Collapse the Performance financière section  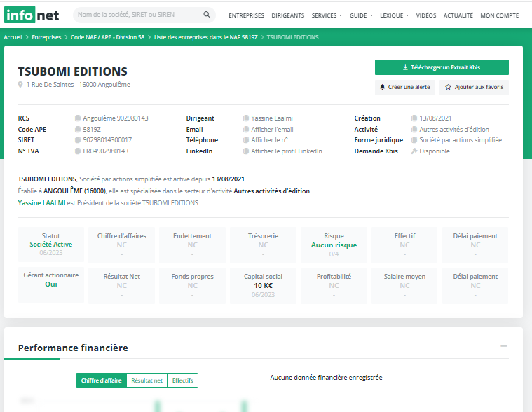coord(504,346)
